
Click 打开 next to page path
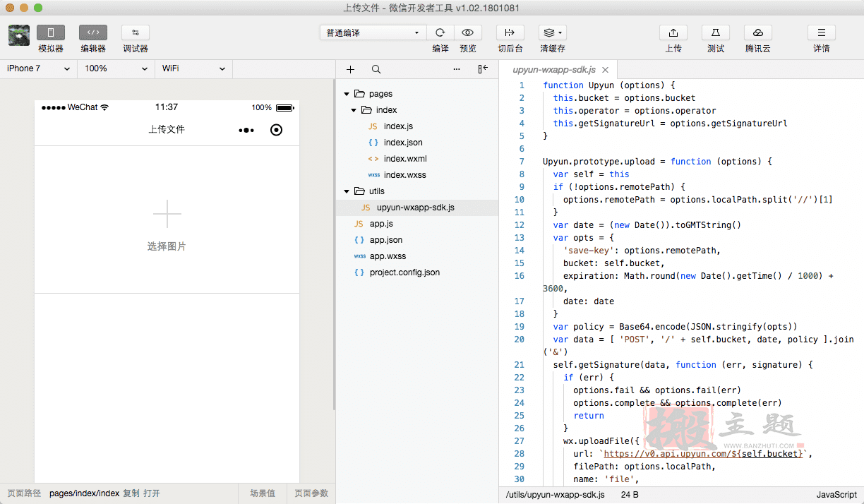click(x=152, y=493)
